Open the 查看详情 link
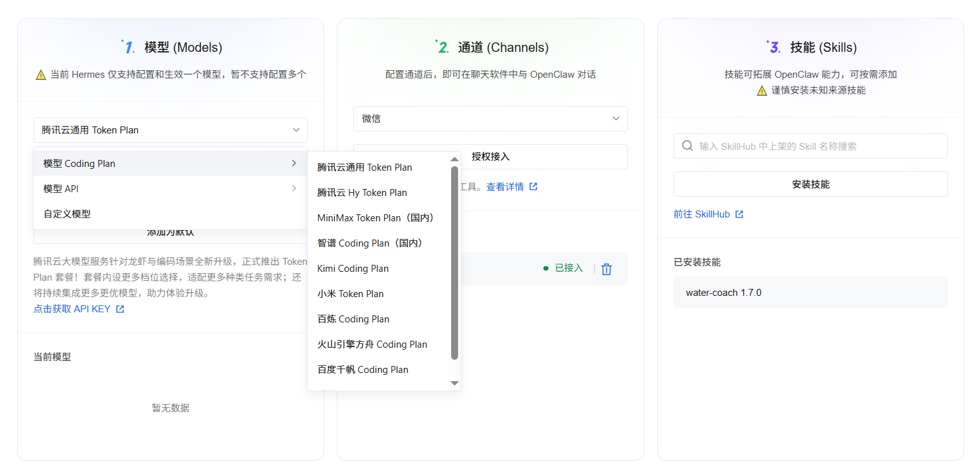Screen dimensions: 980x476 [x=505, y=187]
